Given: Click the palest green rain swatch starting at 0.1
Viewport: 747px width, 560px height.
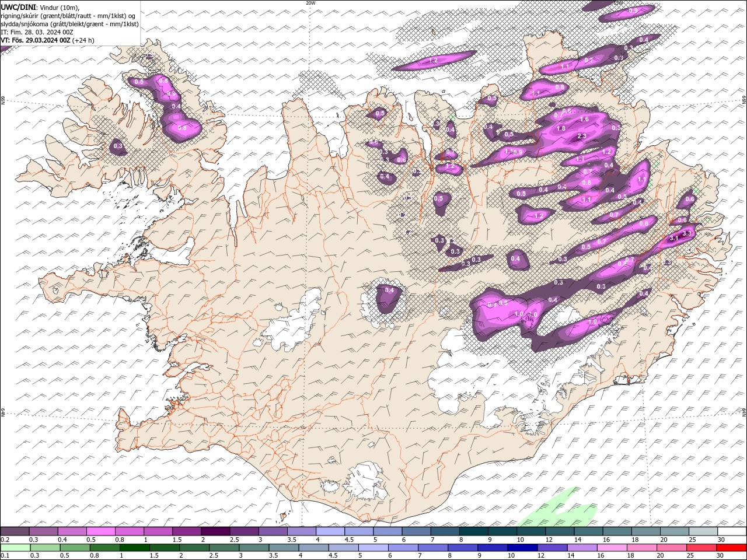Looking at the screenshot, I should 16,548.
